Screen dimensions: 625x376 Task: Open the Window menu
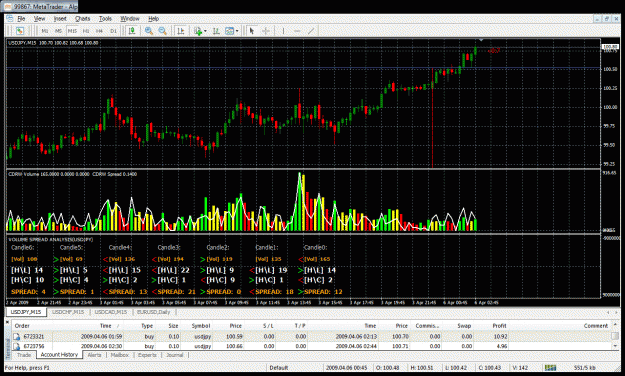[x=130, y=18]
